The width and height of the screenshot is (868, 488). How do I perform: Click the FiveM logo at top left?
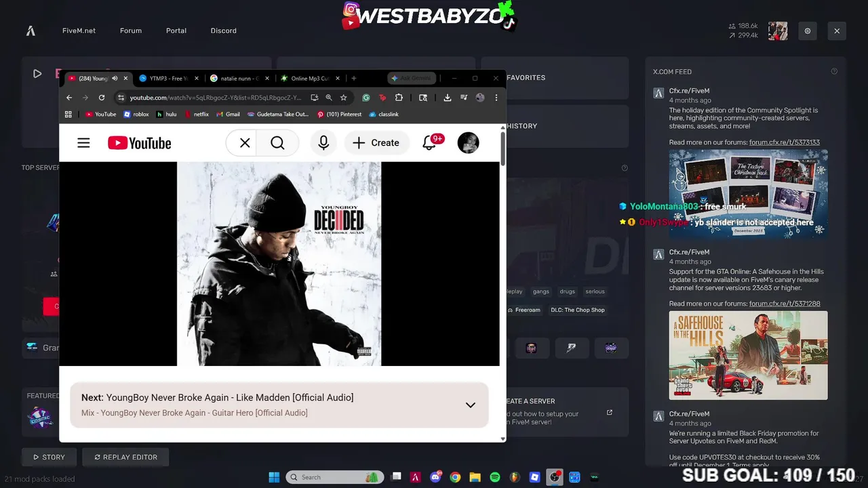tap(31, 30)
